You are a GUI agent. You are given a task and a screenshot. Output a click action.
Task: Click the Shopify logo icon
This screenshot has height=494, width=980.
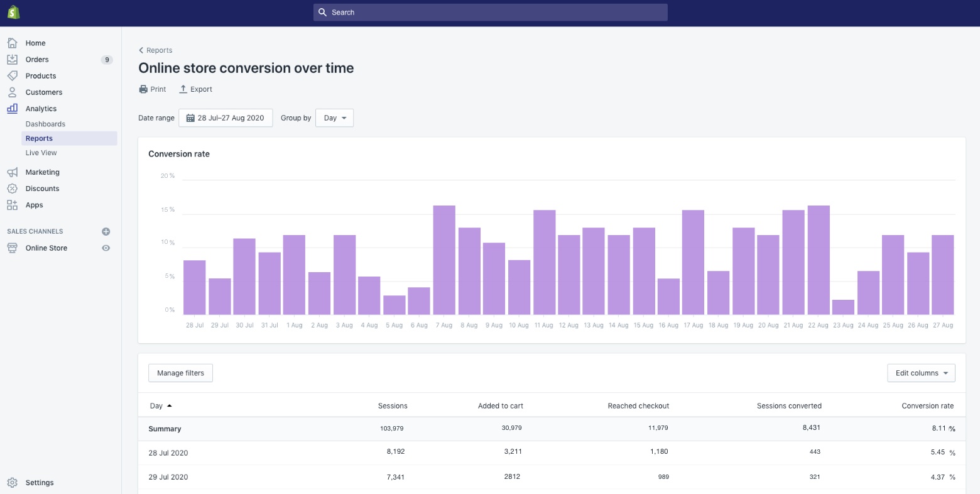click(13, 12)
